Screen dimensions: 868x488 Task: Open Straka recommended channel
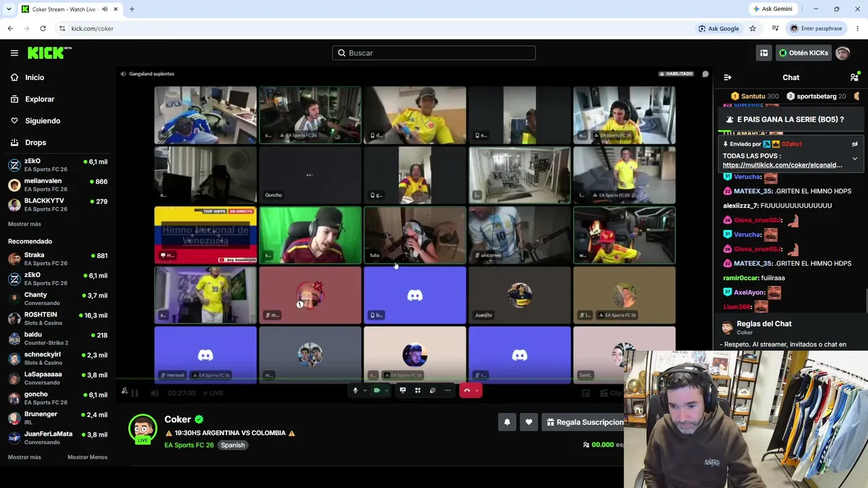[58, 259]
